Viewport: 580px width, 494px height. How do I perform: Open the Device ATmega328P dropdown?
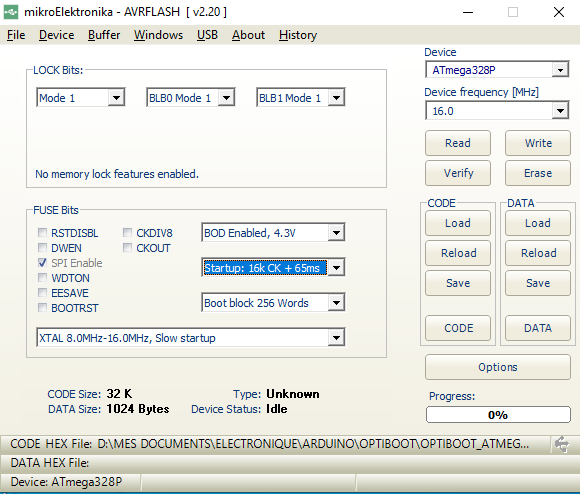[497, 70]
